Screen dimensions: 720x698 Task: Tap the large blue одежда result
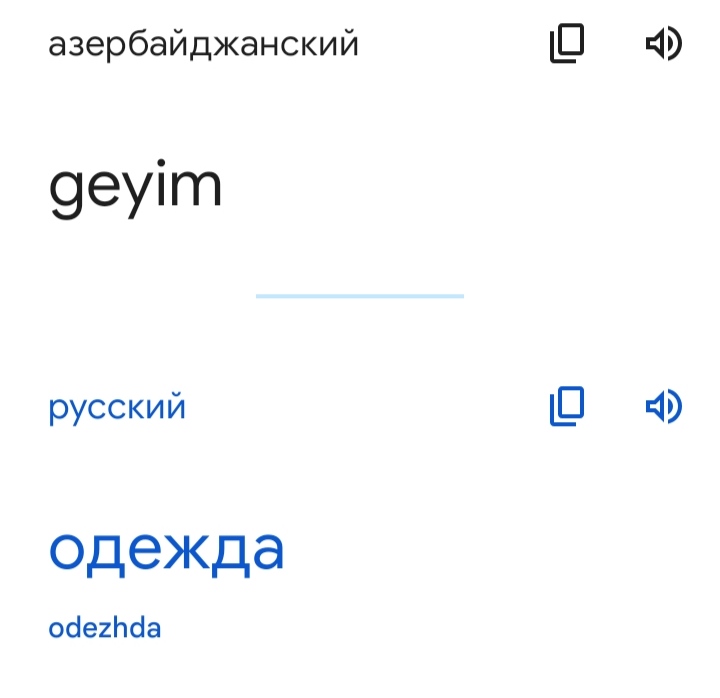point(166,553)
